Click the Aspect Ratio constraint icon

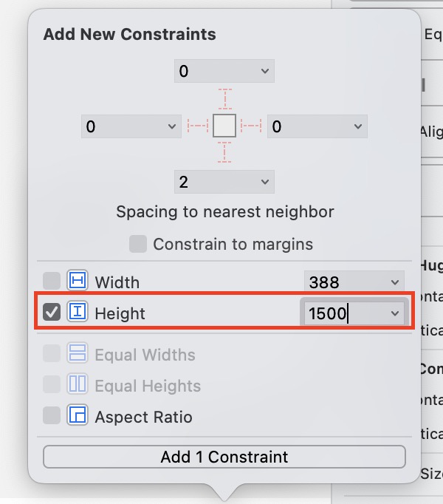click(x=78, y=416)
